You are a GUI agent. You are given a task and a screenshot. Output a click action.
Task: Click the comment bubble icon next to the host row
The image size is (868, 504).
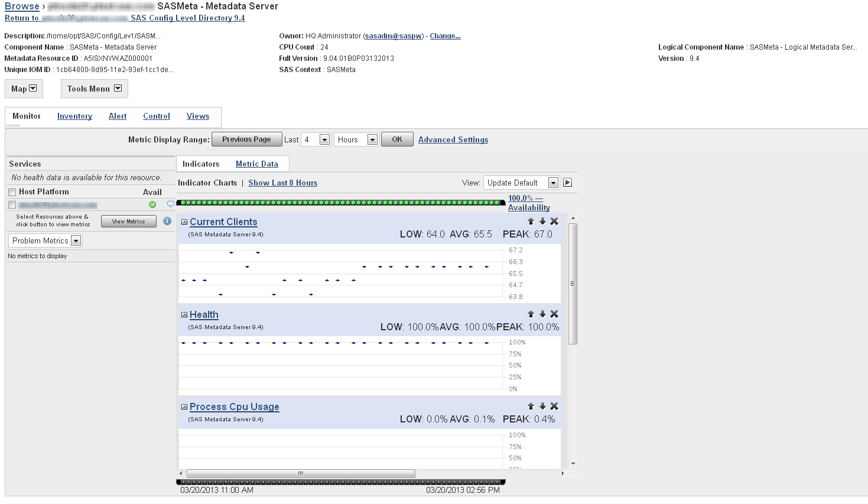click(170, 204)
